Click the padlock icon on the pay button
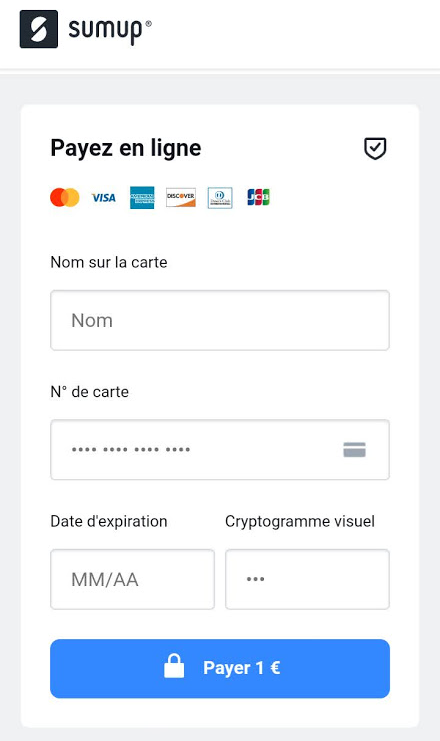 click(174, 666)
